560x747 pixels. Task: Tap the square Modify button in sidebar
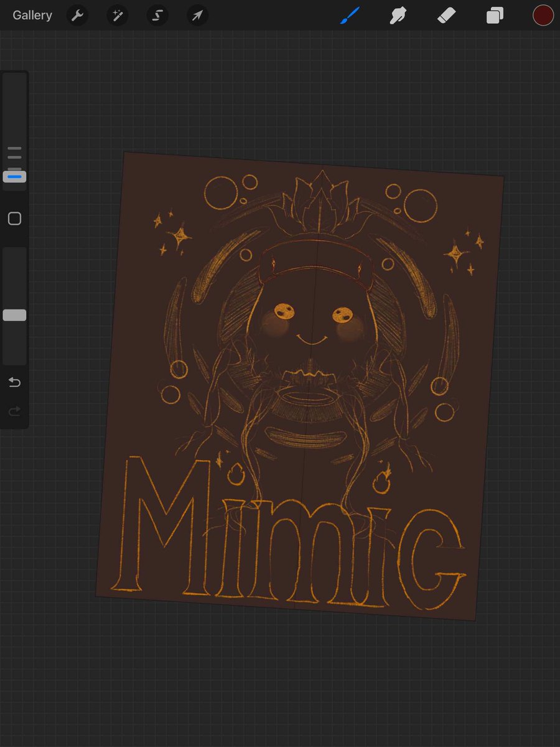(14, 218)
